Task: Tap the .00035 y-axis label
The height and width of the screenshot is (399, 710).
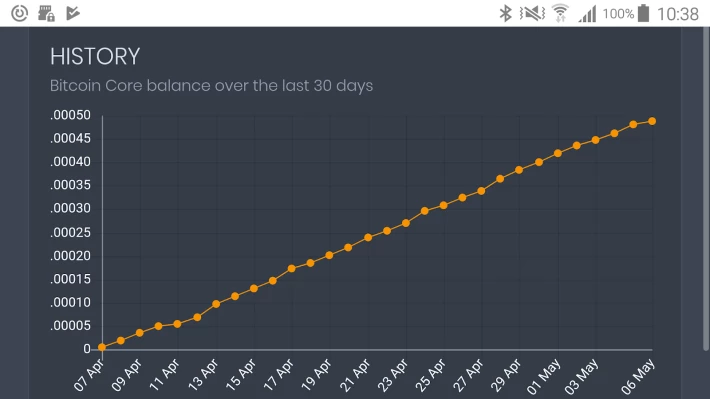Action: click(x=70, y=185)
